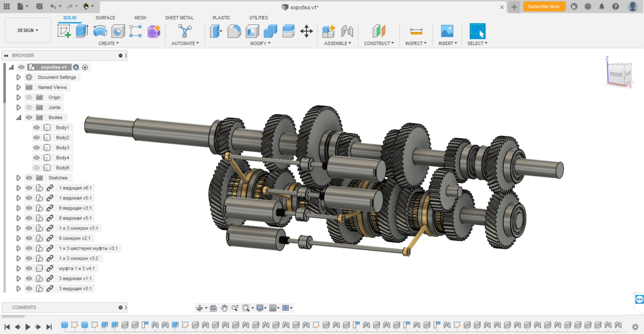Click the Undo arrow icon
The image size is (644, 334).
click(53, 7)
